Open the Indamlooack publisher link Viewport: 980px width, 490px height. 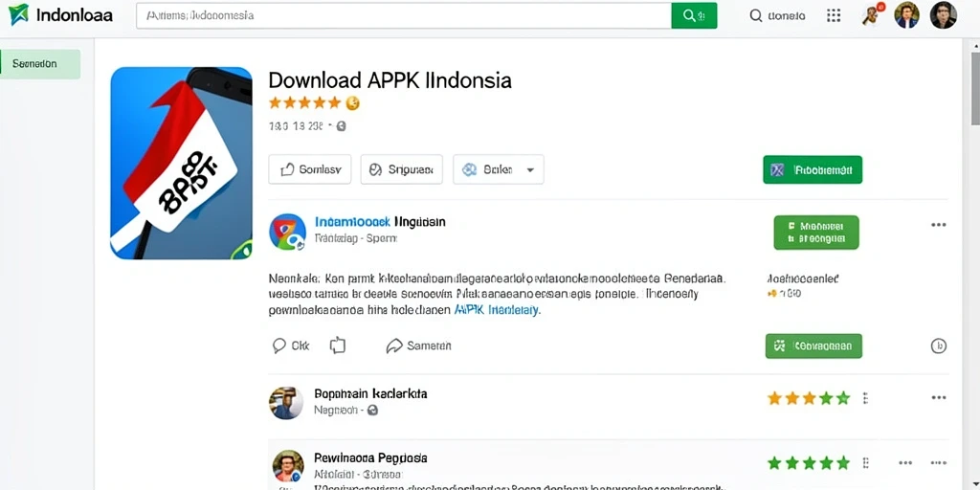point(352,222)
